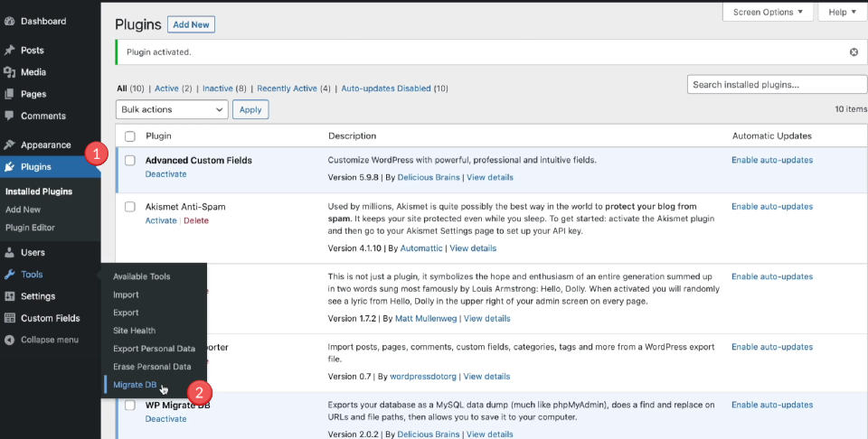
Task: Choose Export from Tools flyout
Action: pos(126,313)
